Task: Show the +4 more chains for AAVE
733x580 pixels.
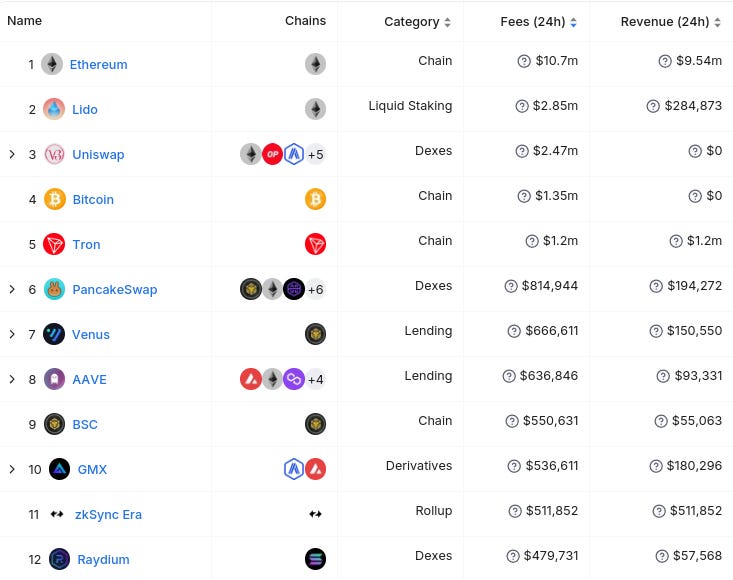Action: (x=316, y=379)
